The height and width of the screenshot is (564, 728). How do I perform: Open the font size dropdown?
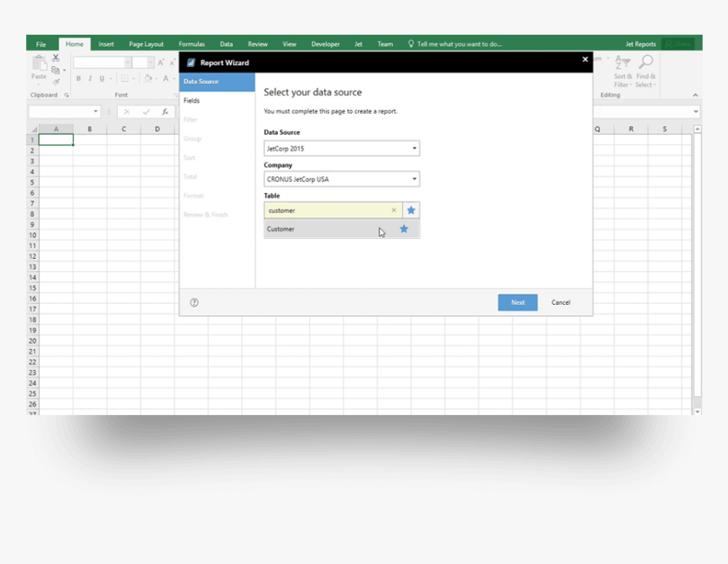151,63
